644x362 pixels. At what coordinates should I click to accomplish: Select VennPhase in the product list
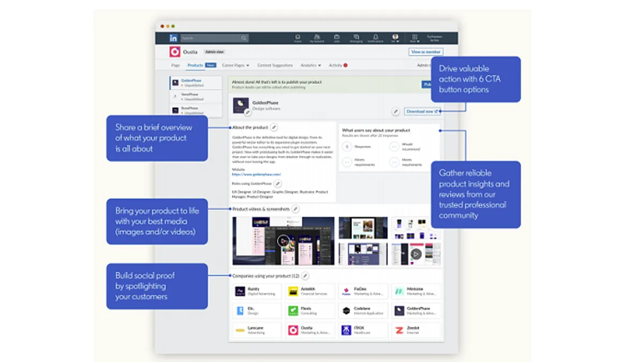[196, 97]
